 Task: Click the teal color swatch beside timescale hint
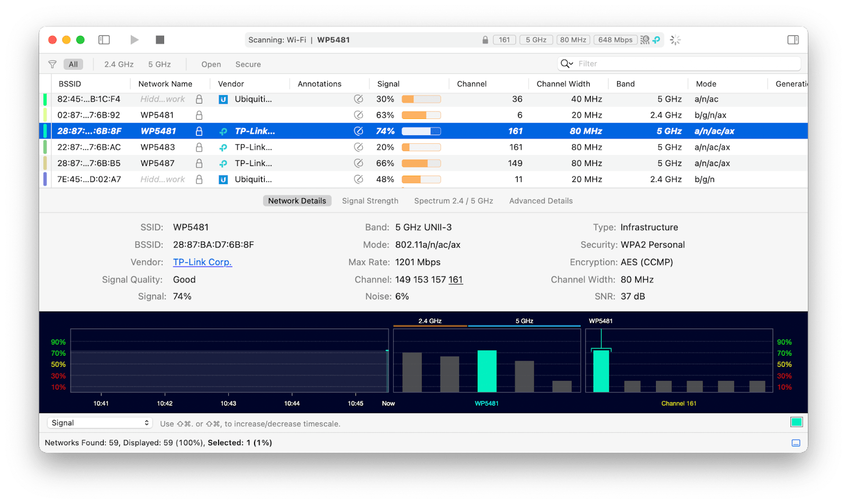[797, 422]
